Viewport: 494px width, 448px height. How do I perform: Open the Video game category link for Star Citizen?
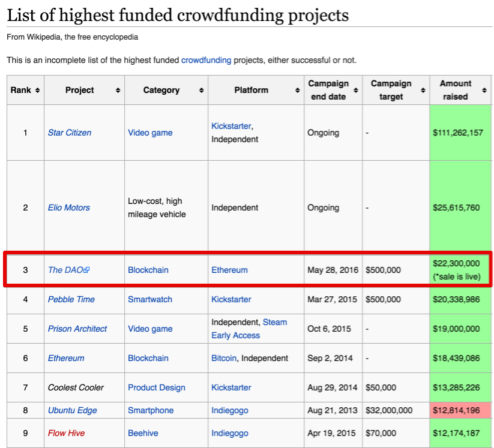click(150, 133)
